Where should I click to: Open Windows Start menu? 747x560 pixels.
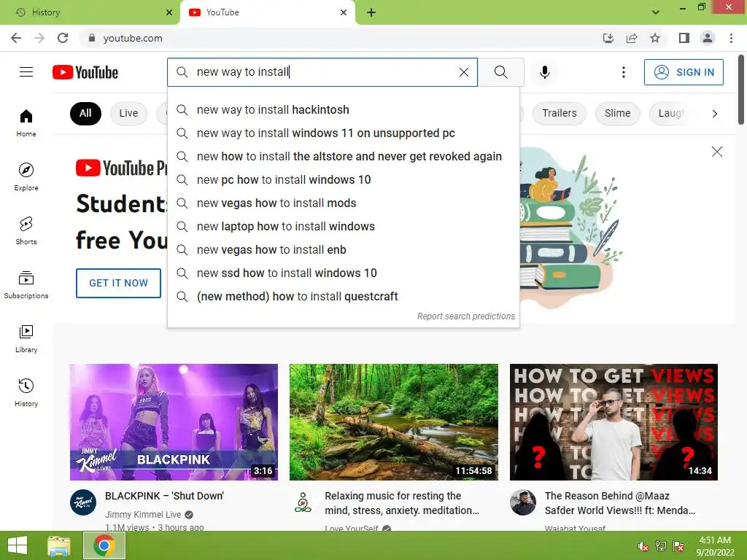click(x=18, y=545)
